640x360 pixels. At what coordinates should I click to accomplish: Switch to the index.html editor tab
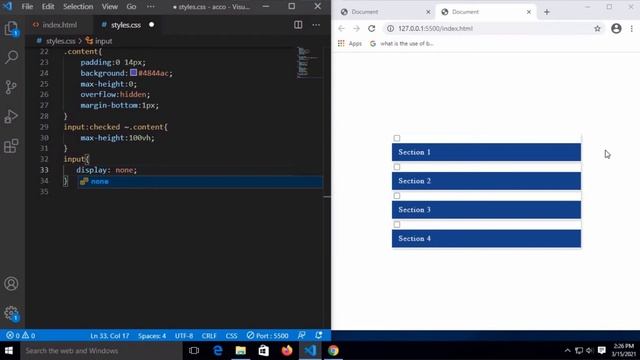(x=59, y=25)
